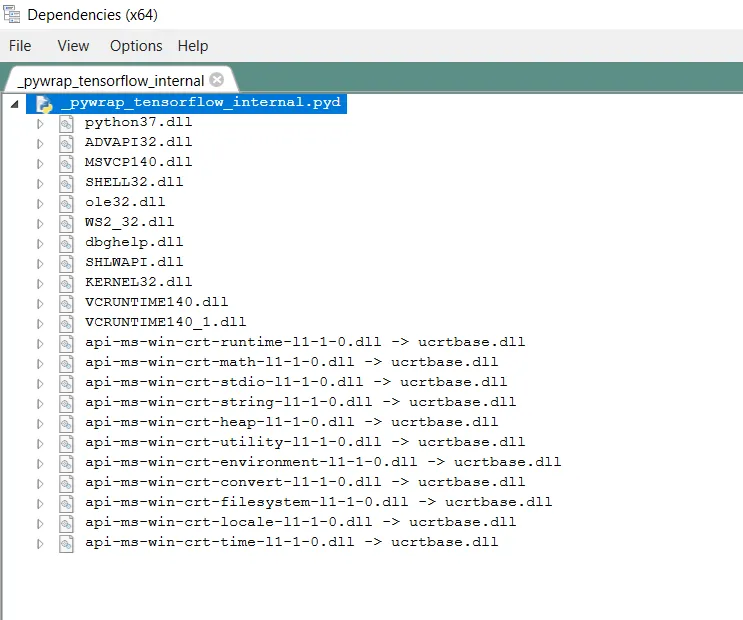Open the Options menu
743x620 pixels.
[136, 46]
